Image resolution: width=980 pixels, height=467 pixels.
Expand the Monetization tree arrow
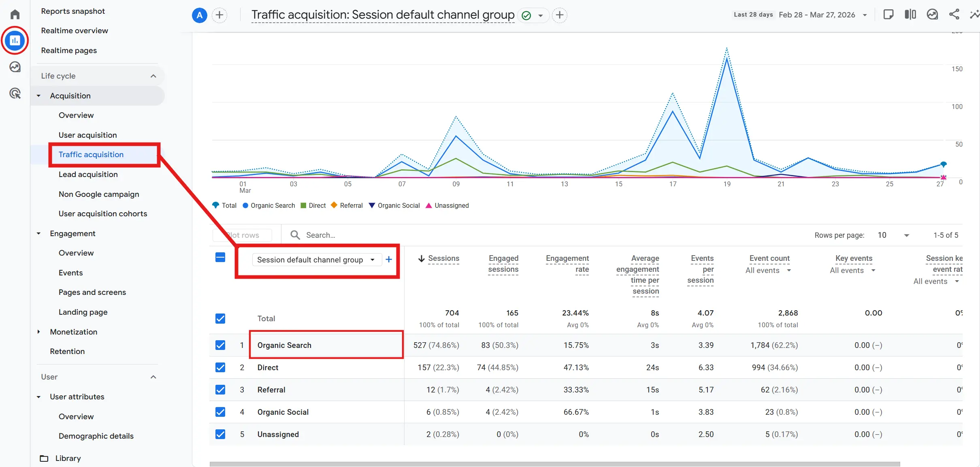click(39, 332)
